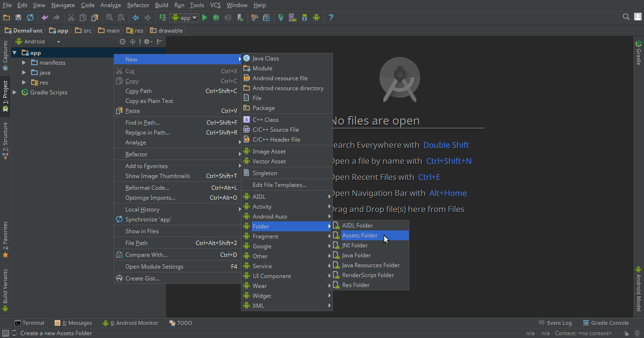The width and height of the screenshot is (644, 338).
Task: Click the Paste toolbar icon
Action: click(x=95, y=17)
